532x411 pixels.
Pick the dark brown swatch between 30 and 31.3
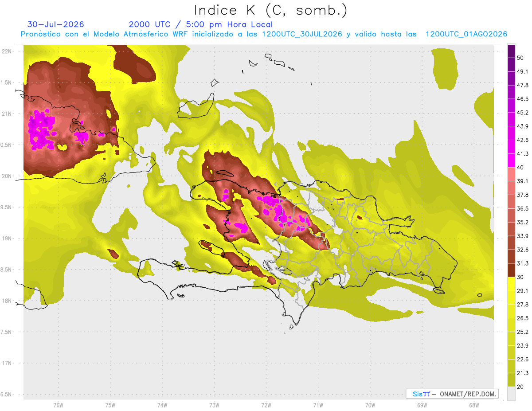pos(511,270)
